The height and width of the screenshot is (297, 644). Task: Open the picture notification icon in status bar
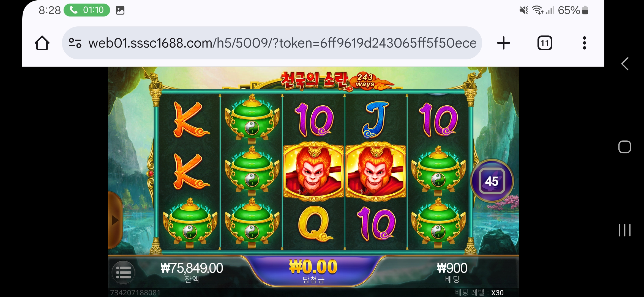click(120, 10)
